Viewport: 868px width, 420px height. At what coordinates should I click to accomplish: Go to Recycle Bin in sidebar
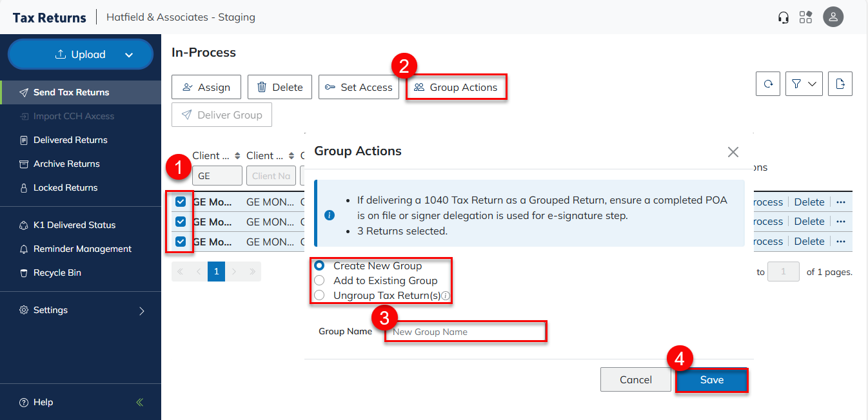(x=57, y=272)
